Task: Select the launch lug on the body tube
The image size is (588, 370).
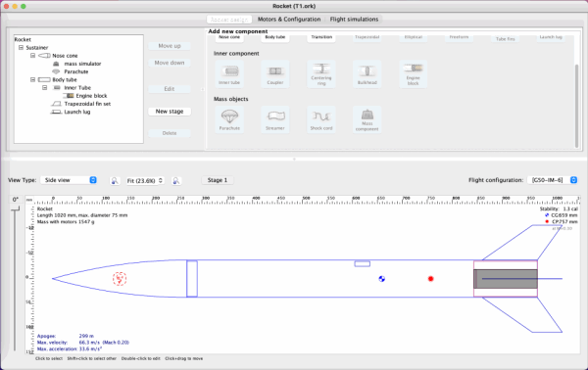Action: tap(363, 264)
